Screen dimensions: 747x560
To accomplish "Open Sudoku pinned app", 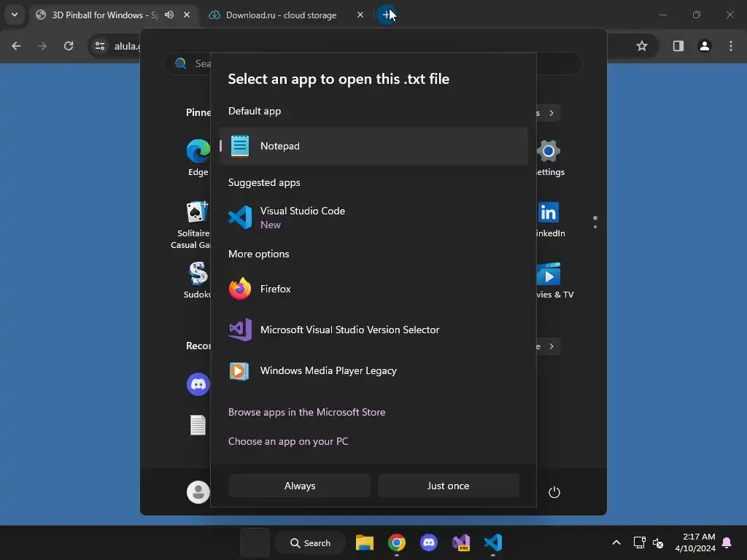I will pos(197,281).
